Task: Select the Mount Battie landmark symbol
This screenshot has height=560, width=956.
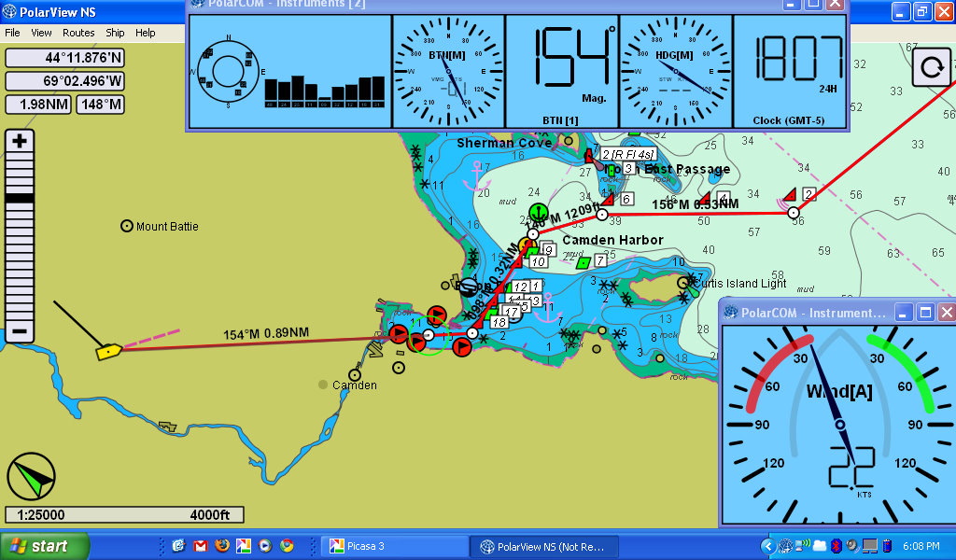Action: [x=127, y=226]
